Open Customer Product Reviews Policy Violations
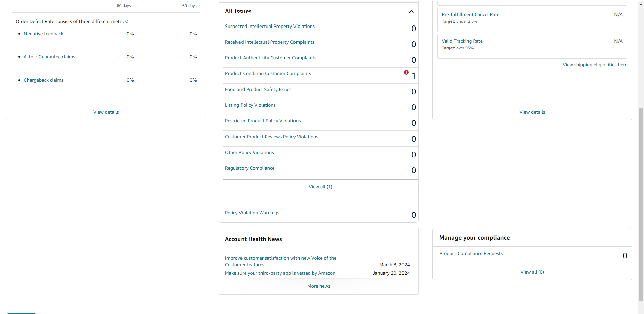Screen dimensions: 644x314 [272, 137]
